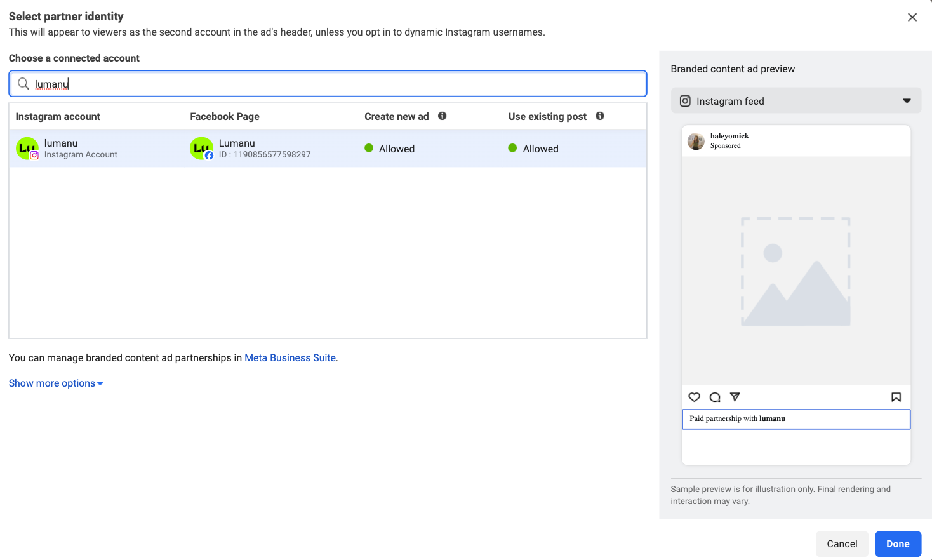Click the haleyomick profile picture
This screenshot has width=932, height=560.
[x=696, y=141]
